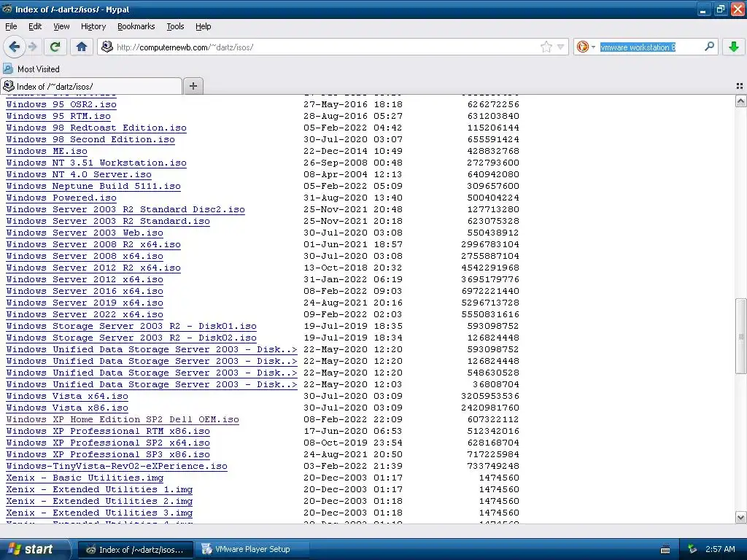This screenshot has width=747, height=560.
Task: Open the History menu
Action: (x=93, y=26)
